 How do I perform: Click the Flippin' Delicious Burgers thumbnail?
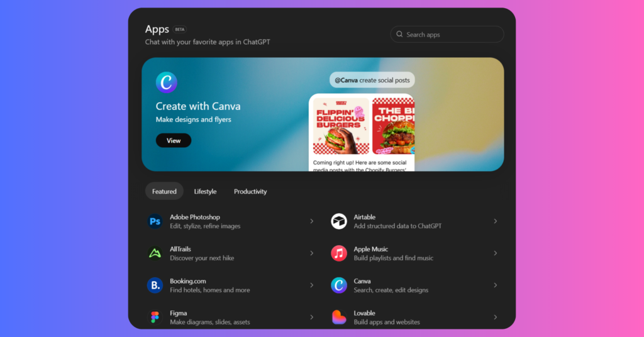pyautogui.click(x=341, y=126)
